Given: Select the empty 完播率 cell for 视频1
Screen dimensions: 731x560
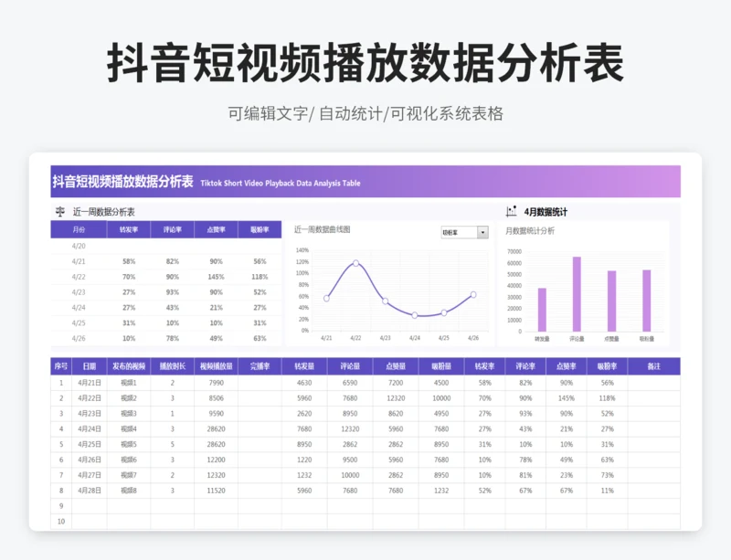Looking at the screenshot, I should [x=260, y=383].
